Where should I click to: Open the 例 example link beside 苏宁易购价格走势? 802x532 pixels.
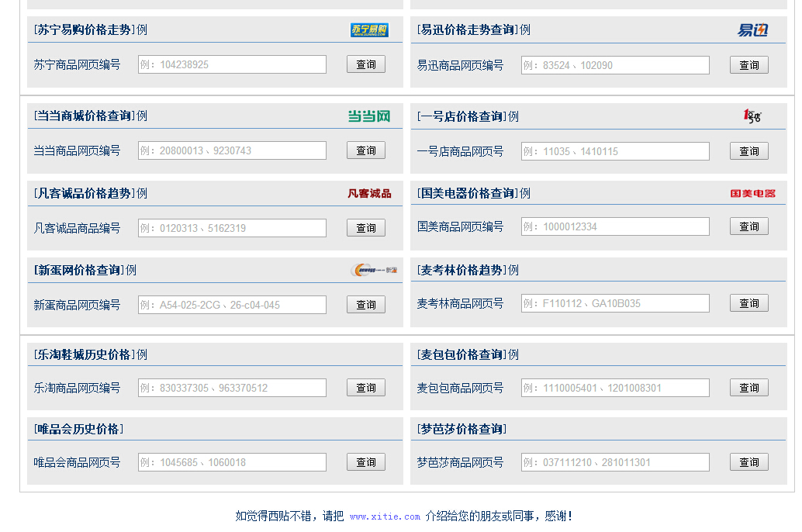(142, 30)
